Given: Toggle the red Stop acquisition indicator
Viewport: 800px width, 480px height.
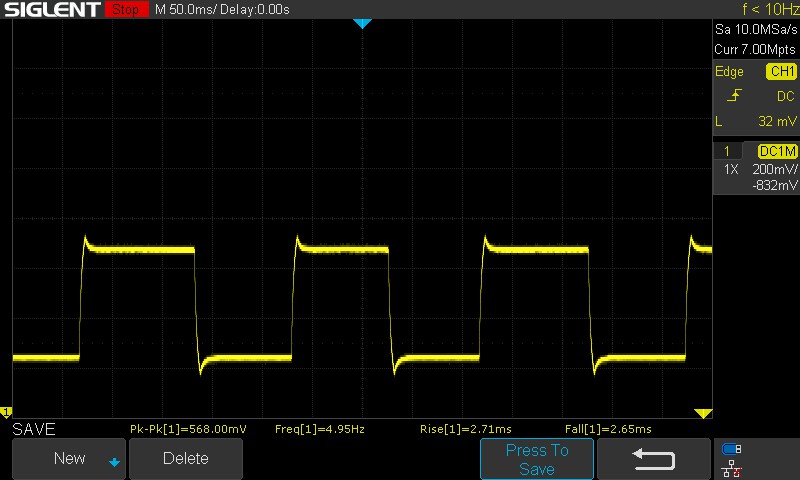Looking at the screenshot, I should [x=124, y=10].
